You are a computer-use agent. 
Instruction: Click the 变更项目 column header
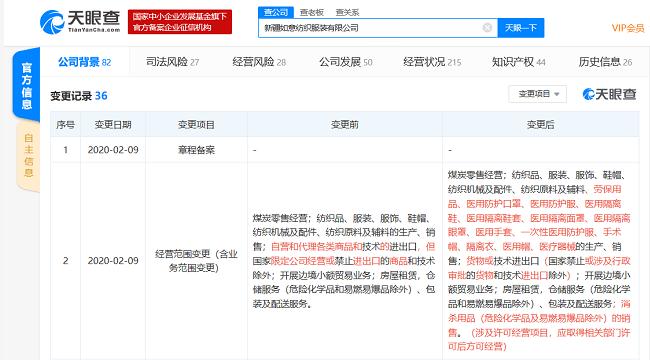(x=196, y=124)
